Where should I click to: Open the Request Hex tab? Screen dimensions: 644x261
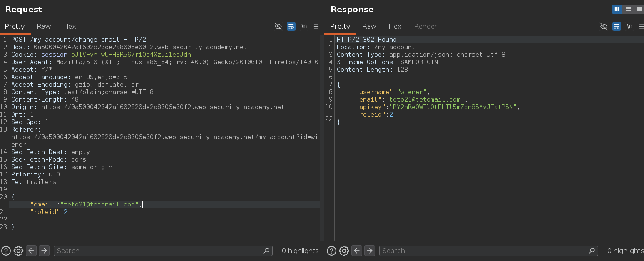coord(70,26)
